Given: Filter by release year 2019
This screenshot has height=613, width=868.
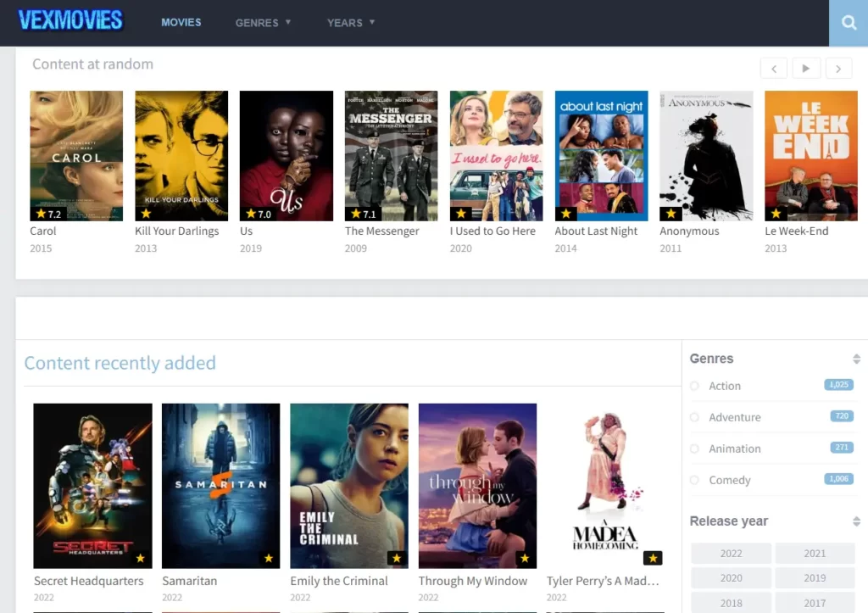Looking at the screenshot, I should [815, 578].
